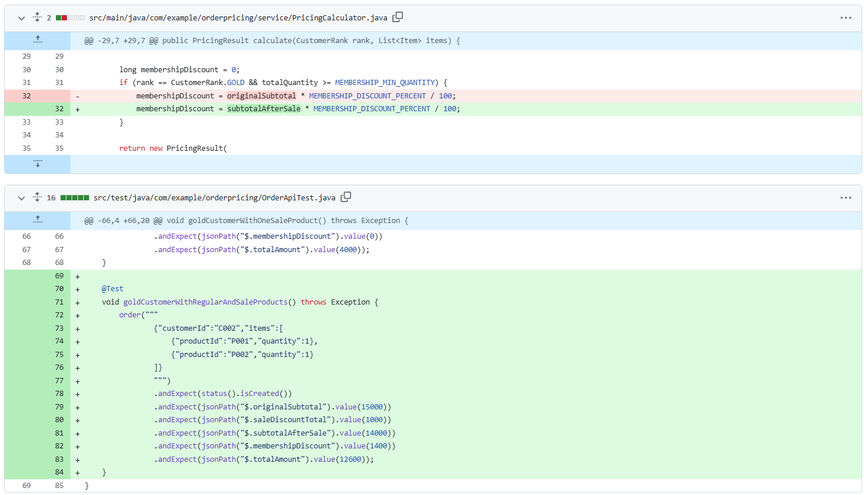
Task: Click the 'order("""' line 72
Action: (x=139, y=315)
